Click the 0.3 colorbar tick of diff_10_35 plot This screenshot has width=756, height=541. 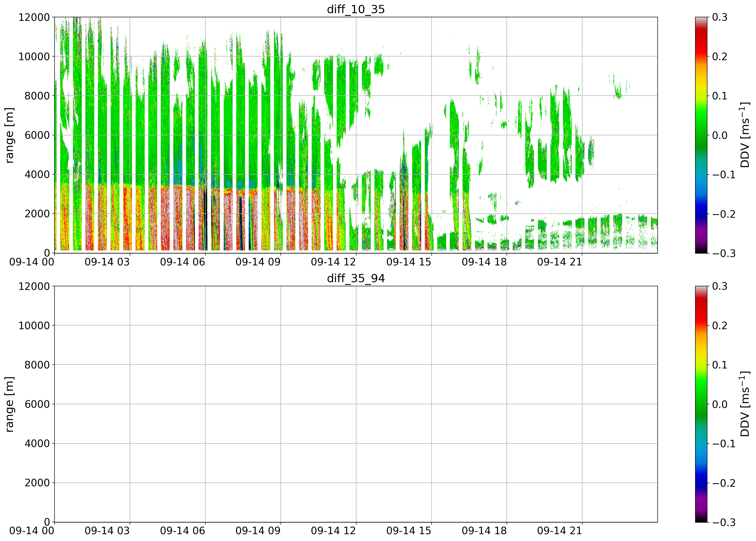click(x=720, y=17)
